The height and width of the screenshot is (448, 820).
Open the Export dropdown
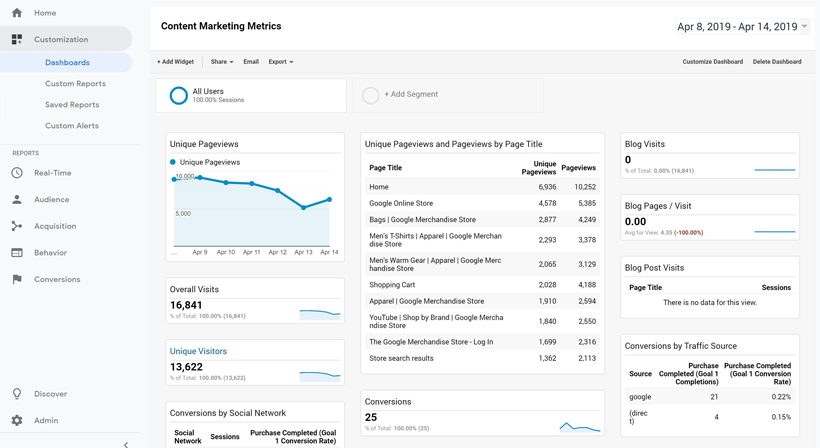pos(281,62)
